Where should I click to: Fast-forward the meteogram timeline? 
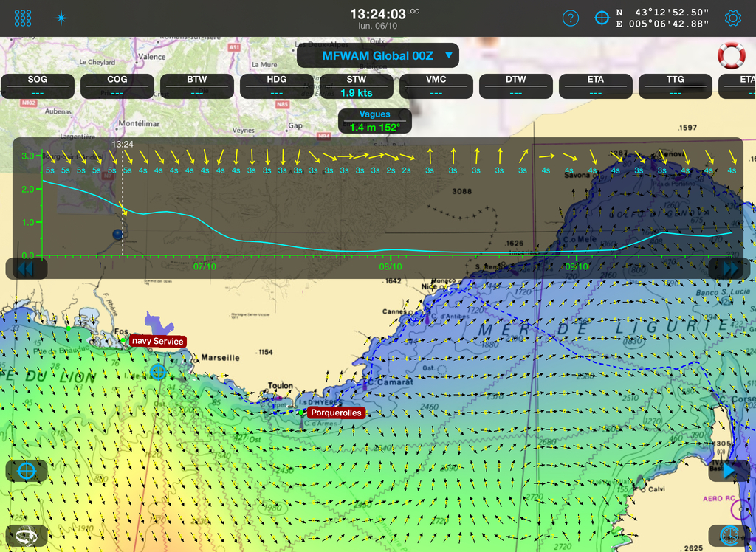tap(729, 269)
